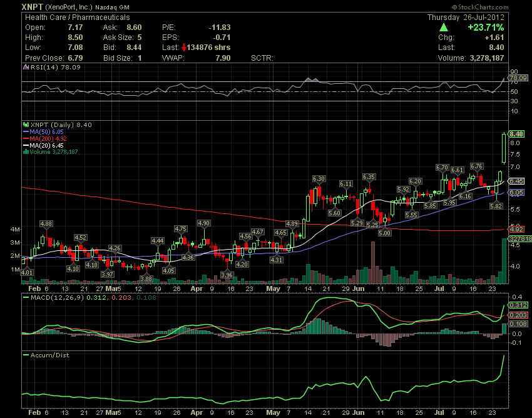Click the green line swatch beside Accum/Dist
Screen dimensions: 532x418
(26, 355)
